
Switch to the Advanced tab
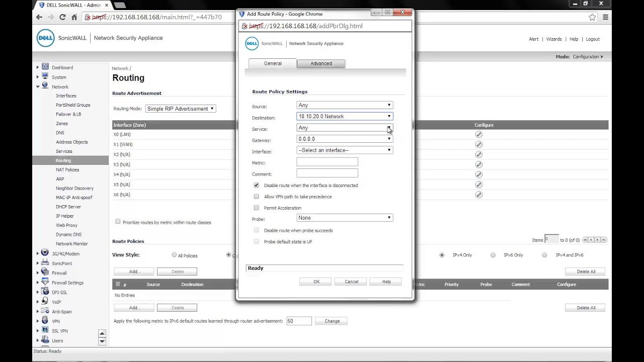[321, 63]
